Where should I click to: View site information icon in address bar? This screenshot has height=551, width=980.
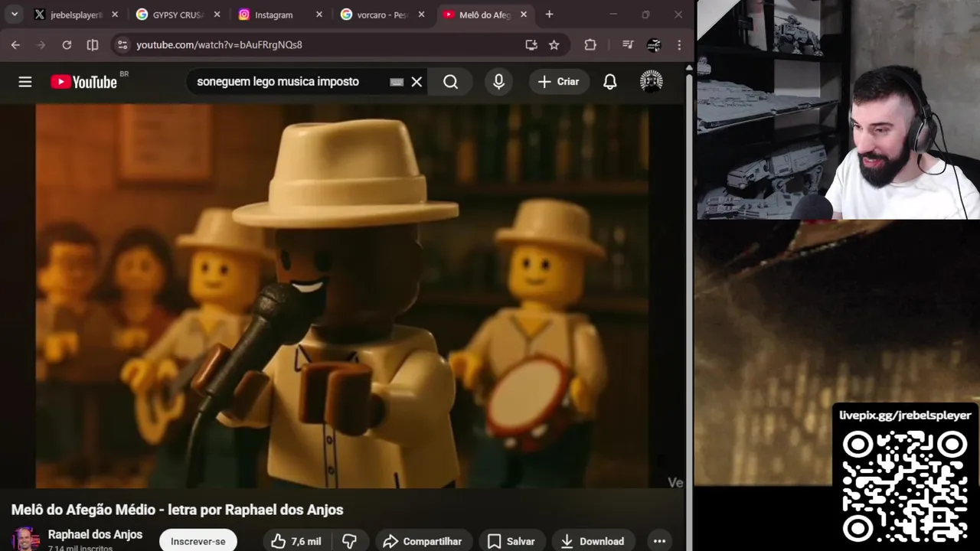coord(122,45)
